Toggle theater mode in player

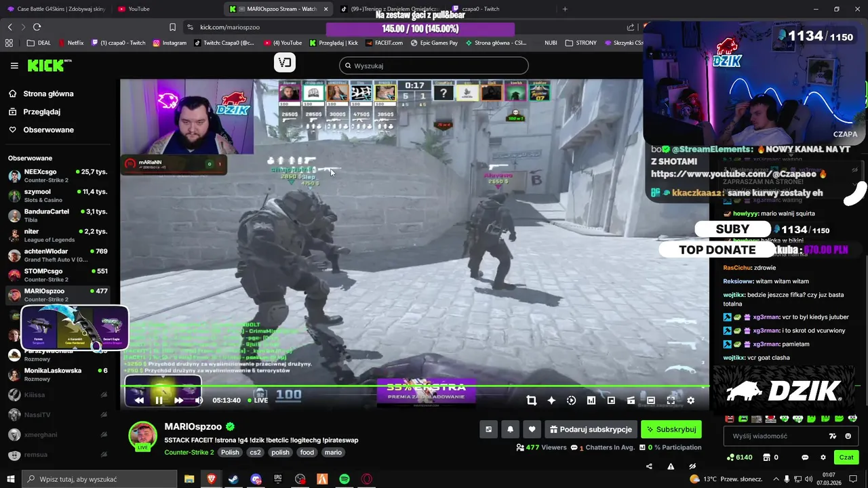pyautogui.click(x=651, y=401)
